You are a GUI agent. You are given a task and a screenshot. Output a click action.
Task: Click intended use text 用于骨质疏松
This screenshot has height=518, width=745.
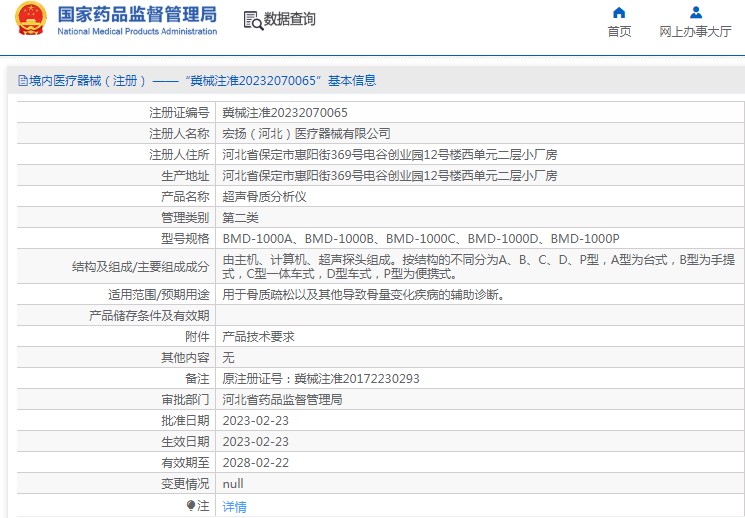coord(363,295)
